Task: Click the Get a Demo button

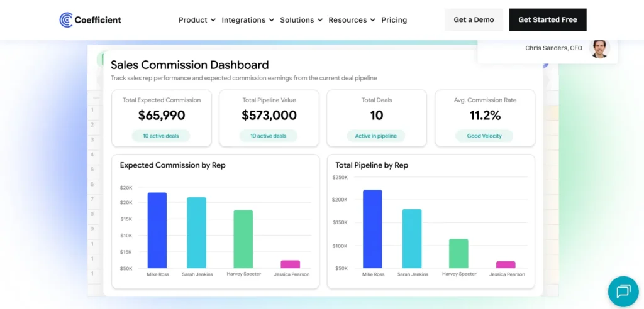Action: pyautogui.click(x=474, y=19)
